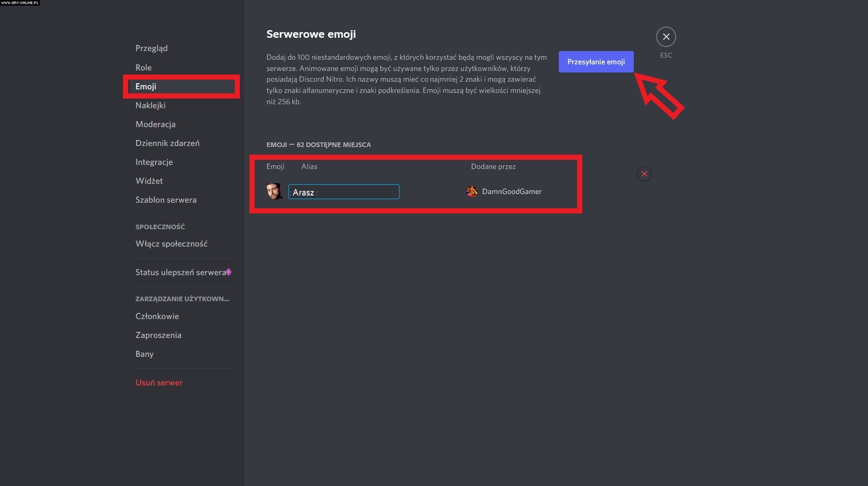This screenshot has height=486, width=868.
Task: Open the Przegląd settings section
Action: point(152,48)
